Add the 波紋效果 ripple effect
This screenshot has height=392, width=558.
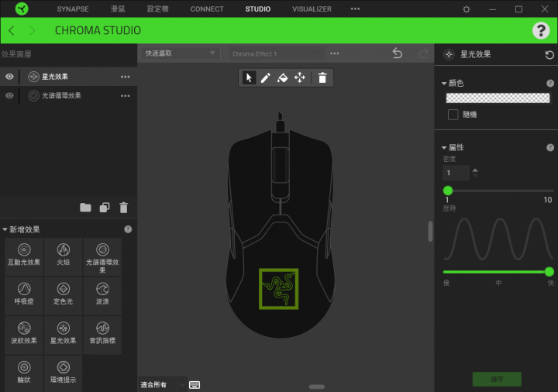24,335
